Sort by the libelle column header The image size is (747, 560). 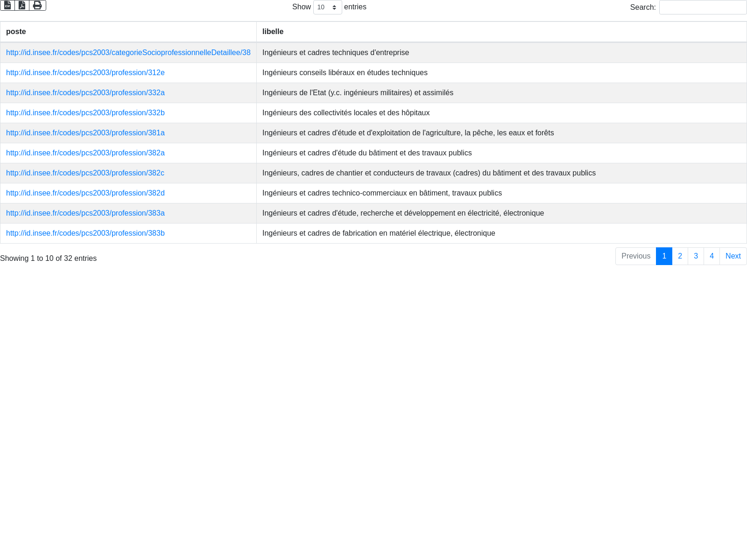pyautogui.click(x=273, y=32)
